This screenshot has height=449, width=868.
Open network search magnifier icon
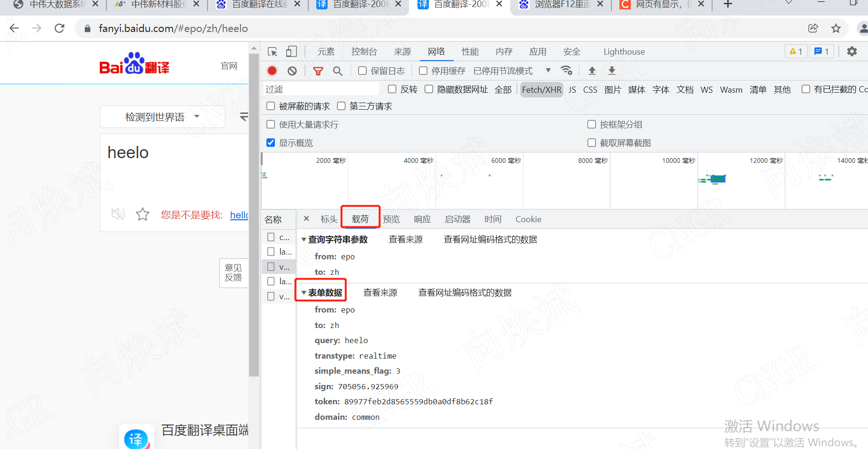(338, 71)
